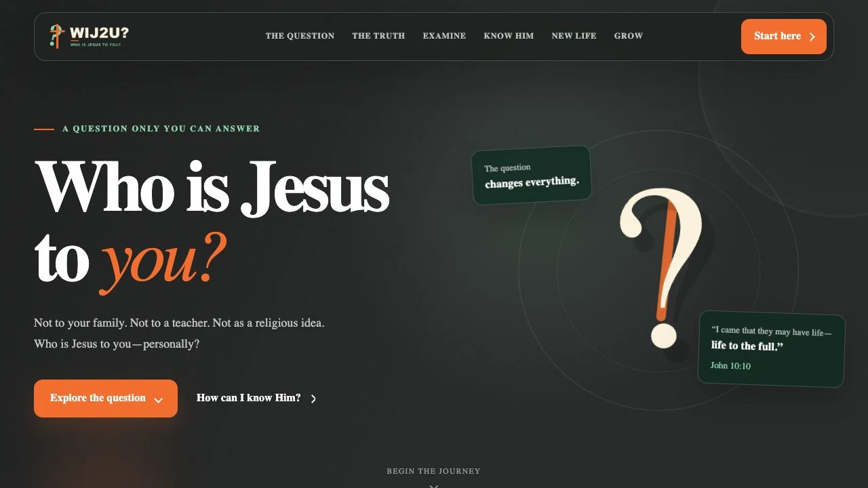Click the John 10:10 quote card

[772, 348]
